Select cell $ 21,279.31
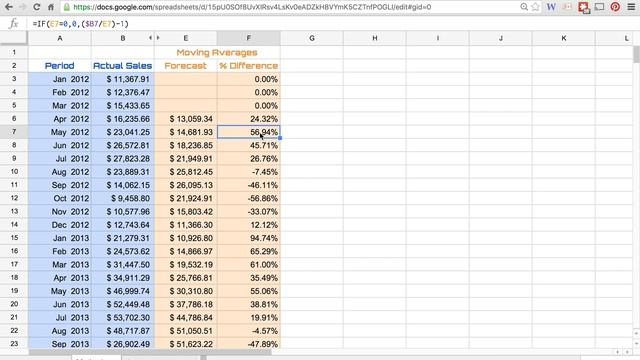This screenshot has width=640, height=360. (122, 238)
